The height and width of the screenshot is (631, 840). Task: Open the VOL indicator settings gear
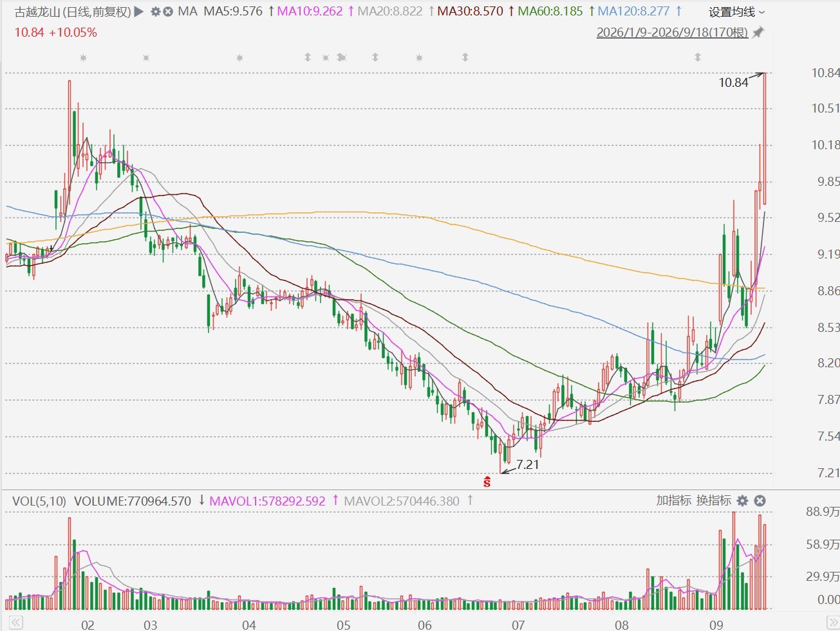pos(743,500)
